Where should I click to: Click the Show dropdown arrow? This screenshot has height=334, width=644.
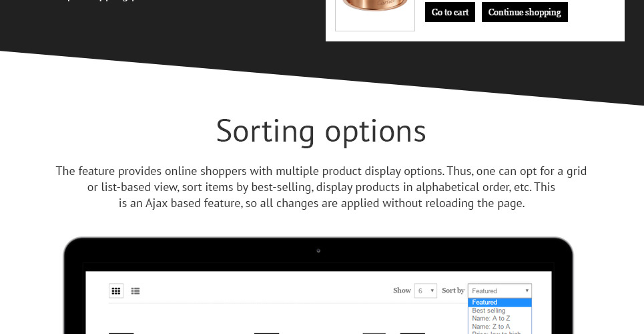coord(432,291)
